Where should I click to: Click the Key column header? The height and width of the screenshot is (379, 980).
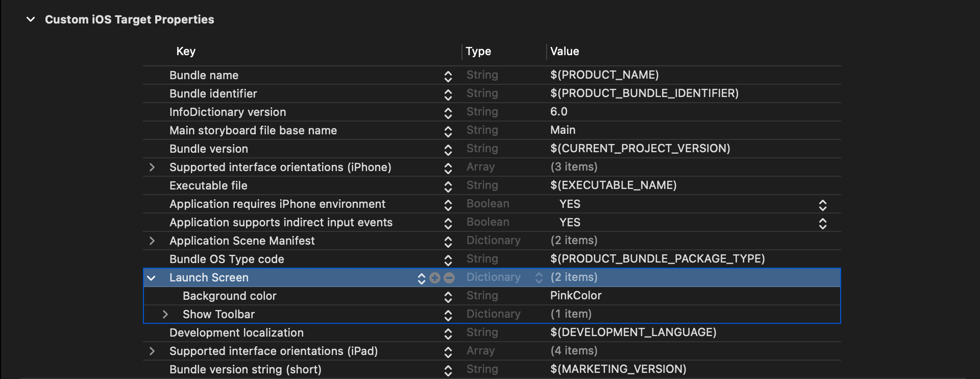186,52
